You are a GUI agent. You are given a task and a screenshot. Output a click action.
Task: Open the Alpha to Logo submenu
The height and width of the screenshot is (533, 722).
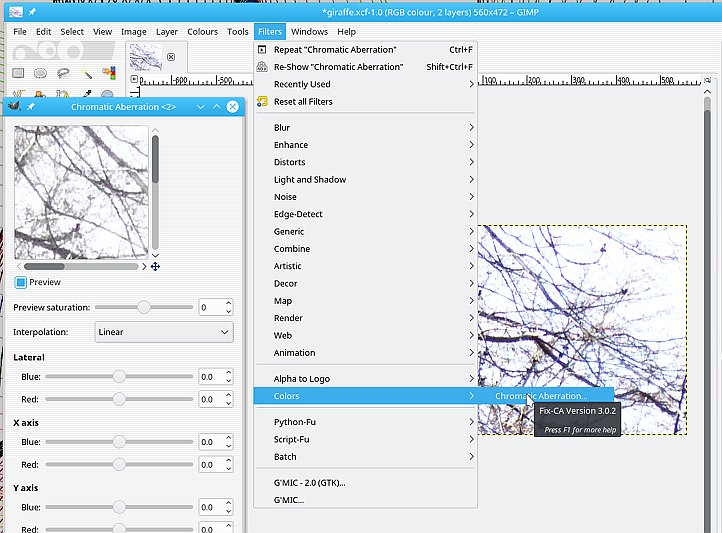tap(366, 379)
